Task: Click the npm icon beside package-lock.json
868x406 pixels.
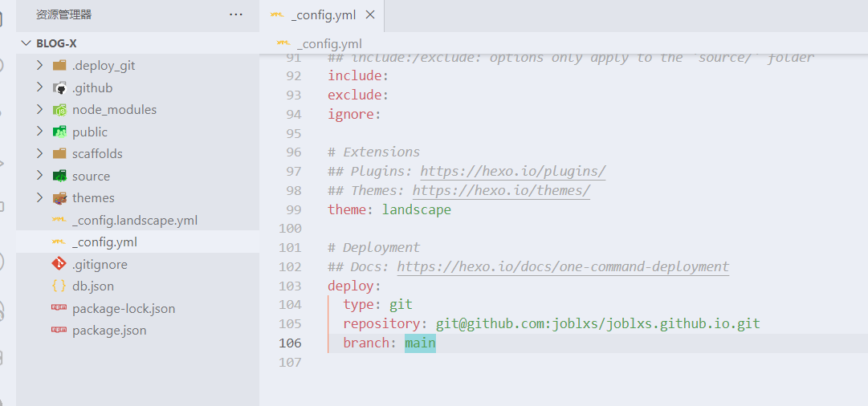Action: [x=59, y=308]
